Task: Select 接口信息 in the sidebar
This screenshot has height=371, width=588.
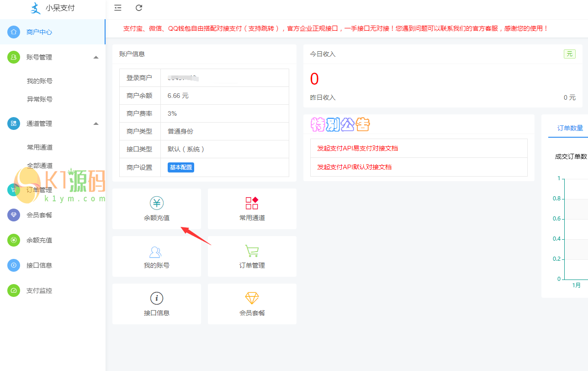Action: point(39,265)
